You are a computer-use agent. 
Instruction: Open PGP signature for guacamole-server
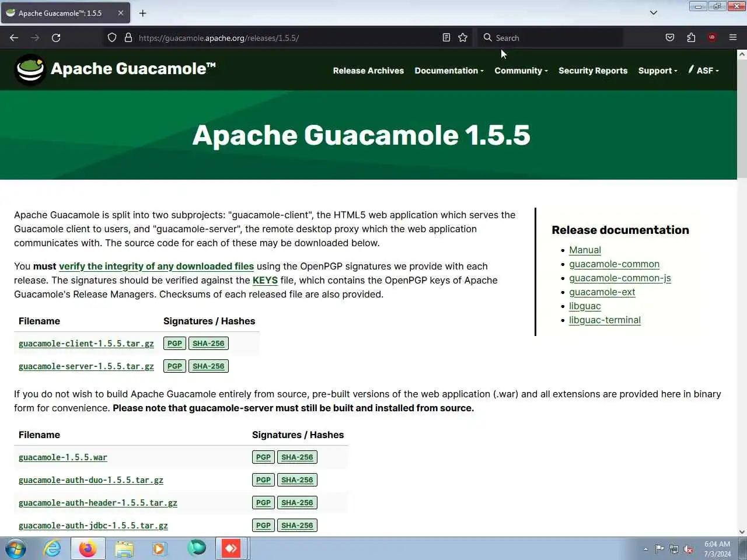click(x=174, y=366)
